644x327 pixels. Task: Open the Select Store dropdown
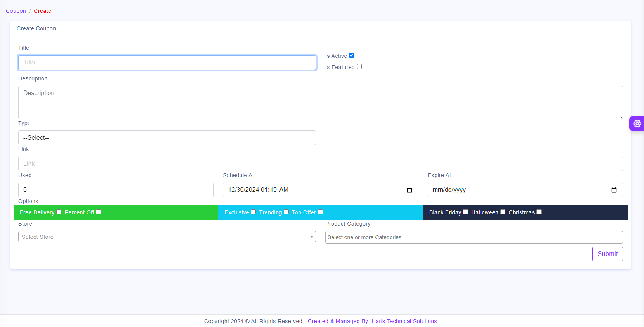(x=167, y=237)
